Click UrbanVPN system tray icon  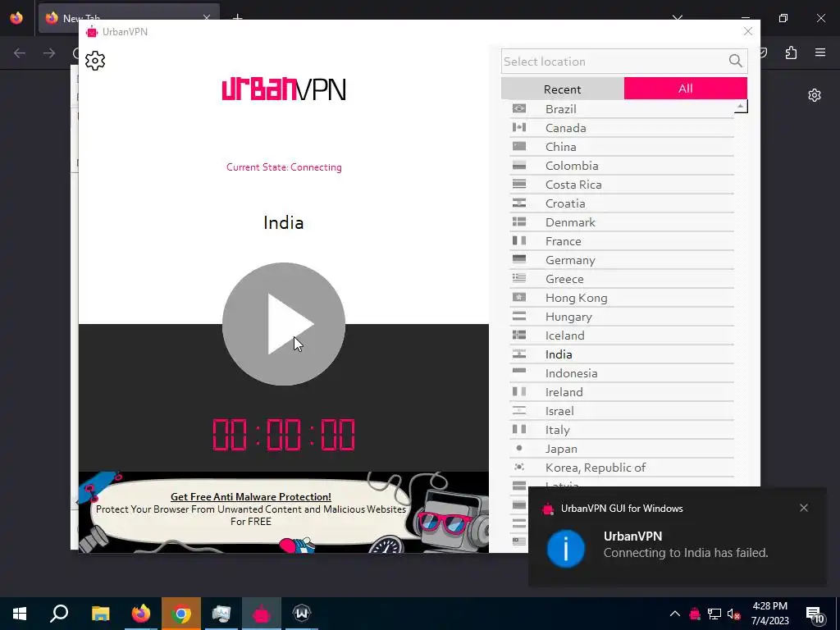pos(695,614)
